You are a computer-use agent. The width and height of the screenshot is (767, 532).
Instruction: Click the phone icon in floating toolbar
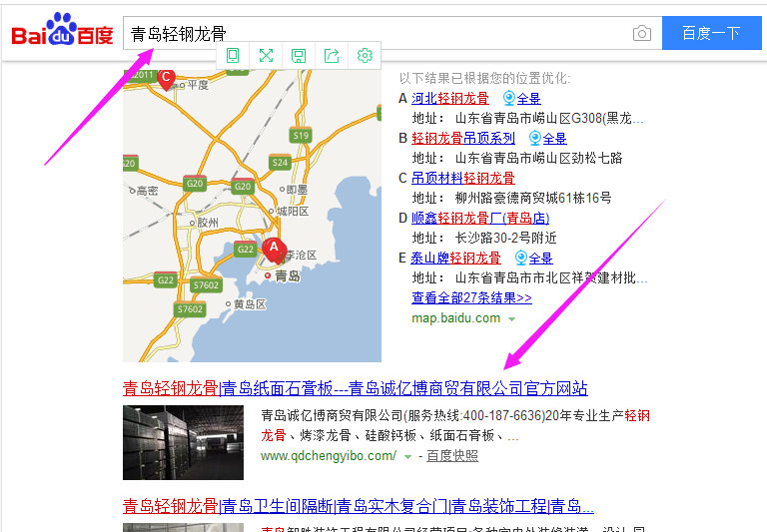[233, 55]
